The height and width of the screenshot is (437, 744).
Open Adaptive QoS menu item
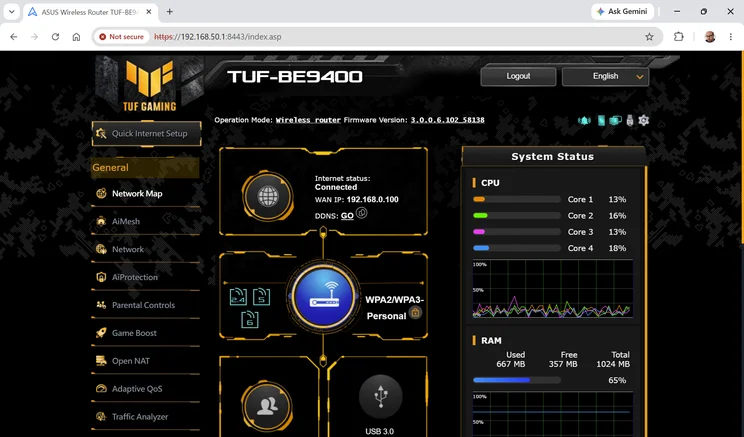146,389
